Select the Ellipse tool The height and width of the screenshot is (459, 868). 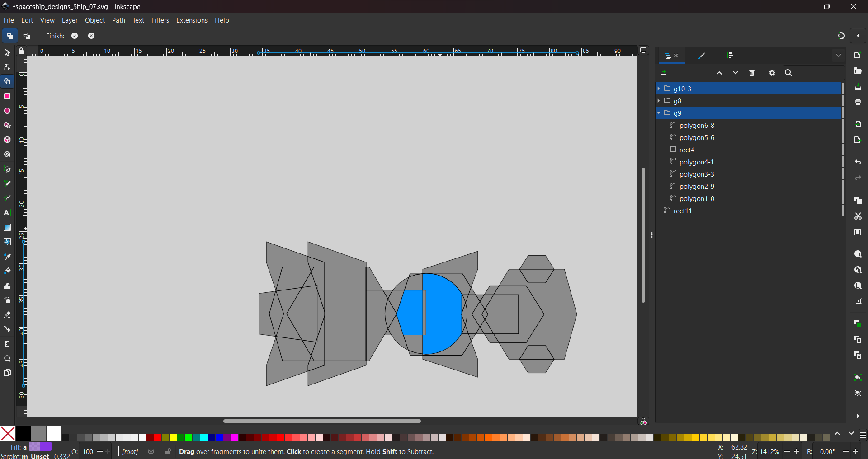[x=7, y=111]
